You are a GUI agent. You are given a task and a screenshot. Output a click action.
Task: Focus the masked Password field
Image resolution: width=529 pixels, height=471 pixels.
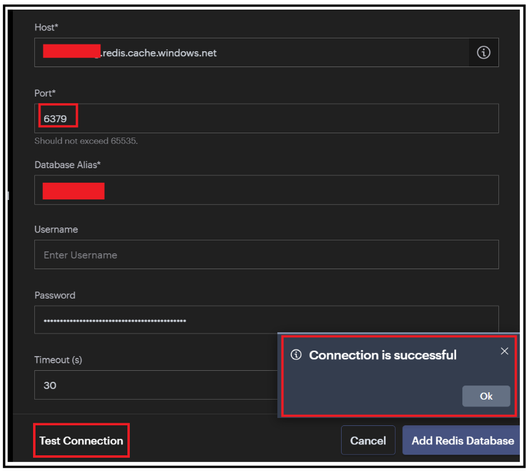266,320
